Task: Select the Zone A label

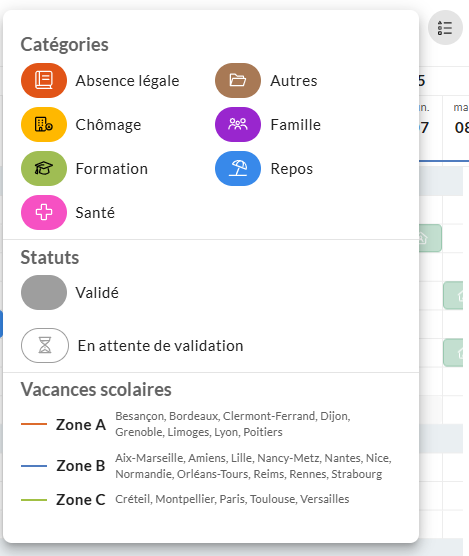Action: 81,424
